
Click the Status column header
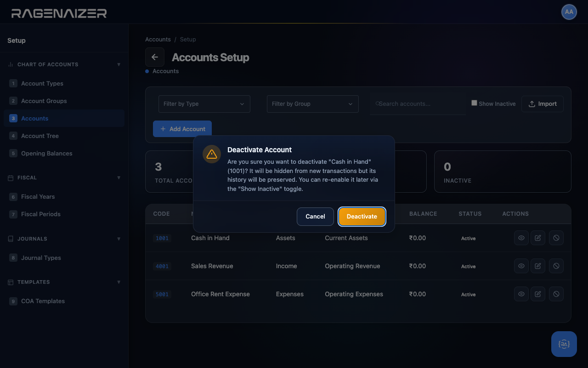470,214
